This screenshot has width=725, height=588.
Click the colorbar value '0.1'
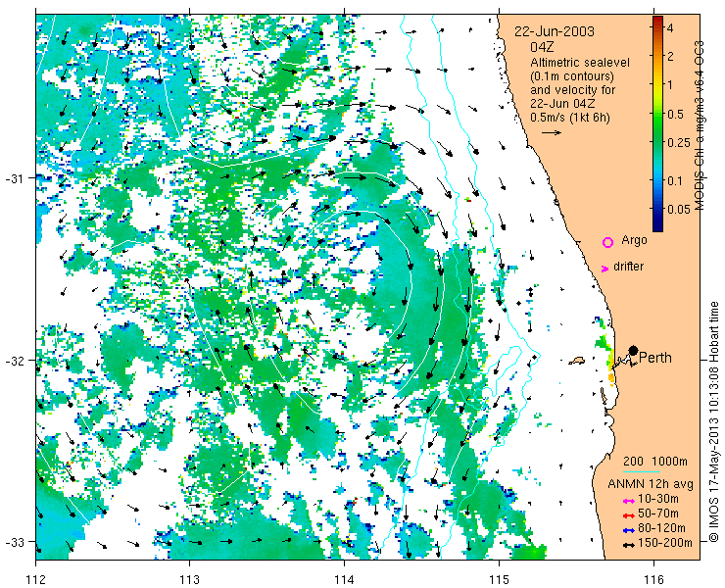675,180
